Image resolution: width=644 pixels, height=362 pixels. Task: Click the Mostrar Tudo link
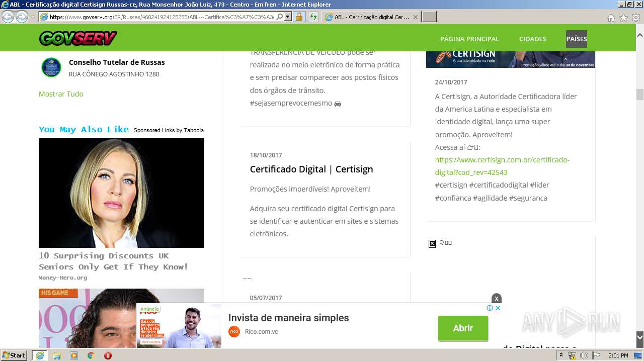pyautogui.click(x=61, y=94)
